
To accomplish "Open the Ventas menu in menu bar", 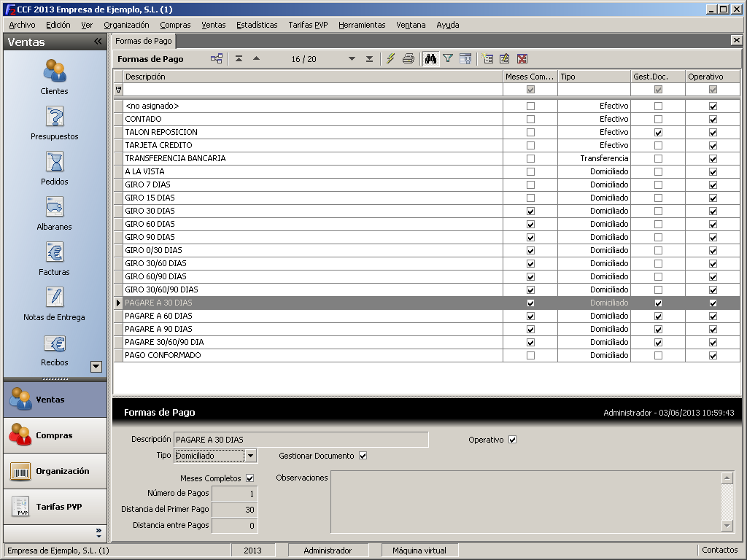I will (x=214, y=25).
